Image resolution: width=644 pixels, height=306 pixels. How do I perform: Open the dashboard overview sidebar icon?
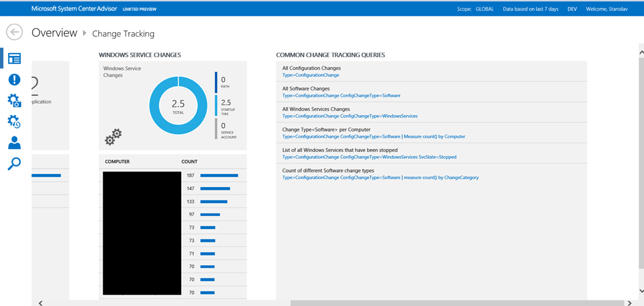[x=14, y=58]
